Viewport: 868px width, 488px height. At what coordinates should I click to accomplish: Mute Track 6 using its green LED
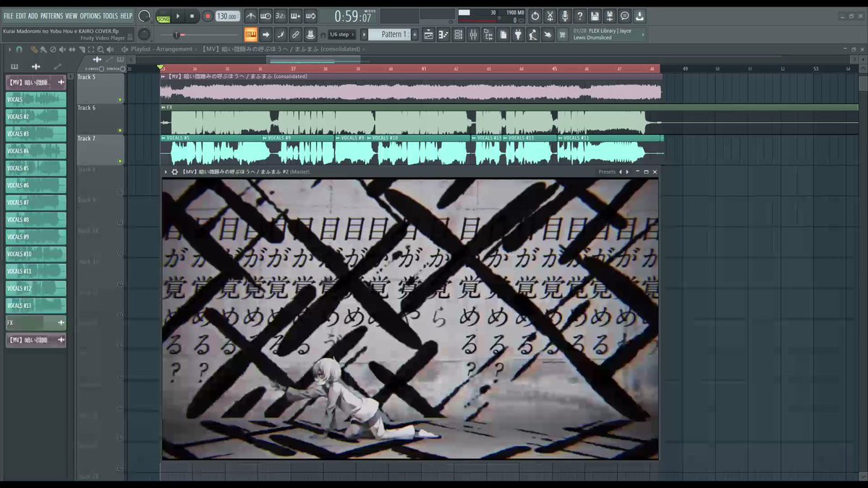tap(120, 131)
